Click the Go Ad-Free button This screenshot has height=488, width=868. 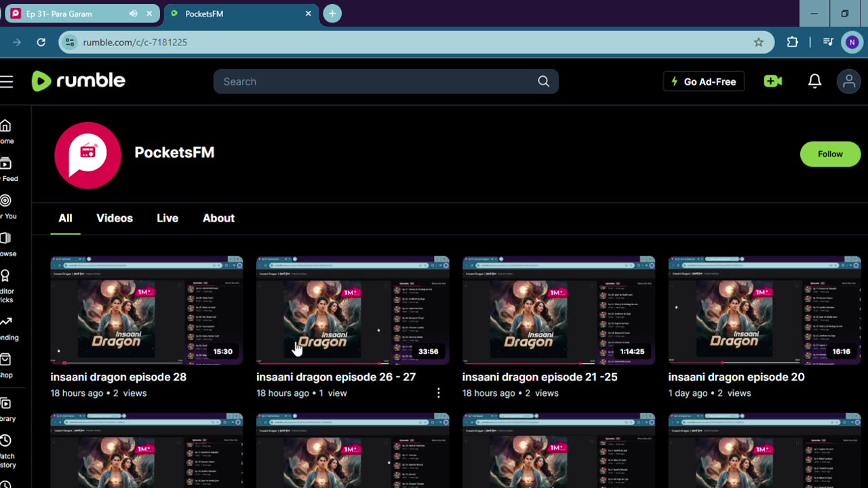(x=704, y=81)
